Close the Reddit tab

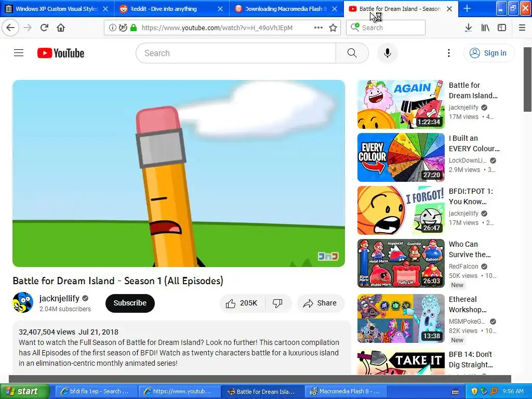click(x=220, y=9)
